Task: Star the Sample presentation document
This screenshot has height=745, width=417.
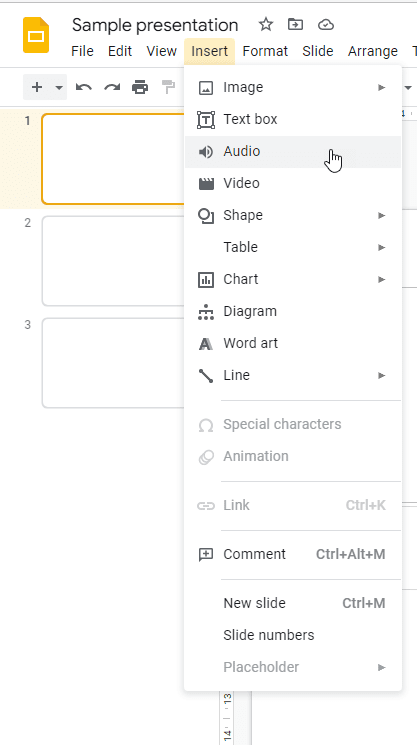Action: tap(265, 24)
